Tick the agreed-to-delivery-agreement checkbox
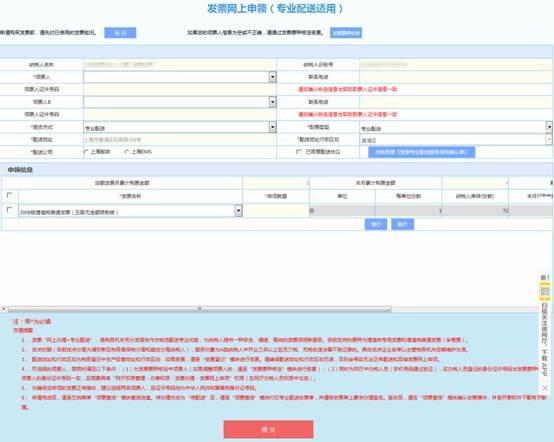The width and height of the screenshot is (554, 442). [299, 152]
